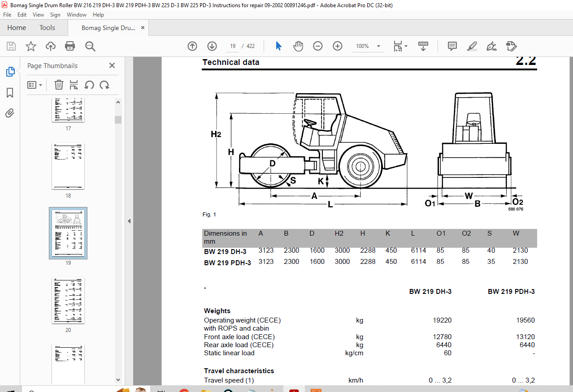This screenshot has height=392, width=573.
Task: Click the 'Technical data' heading text
Action: [x=231, y=62]
